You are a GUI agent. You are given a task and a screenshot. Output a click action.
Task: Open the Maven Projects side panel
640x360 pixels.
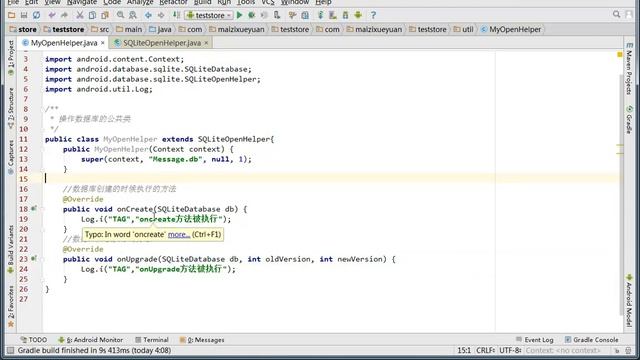(x=629, y=68)
